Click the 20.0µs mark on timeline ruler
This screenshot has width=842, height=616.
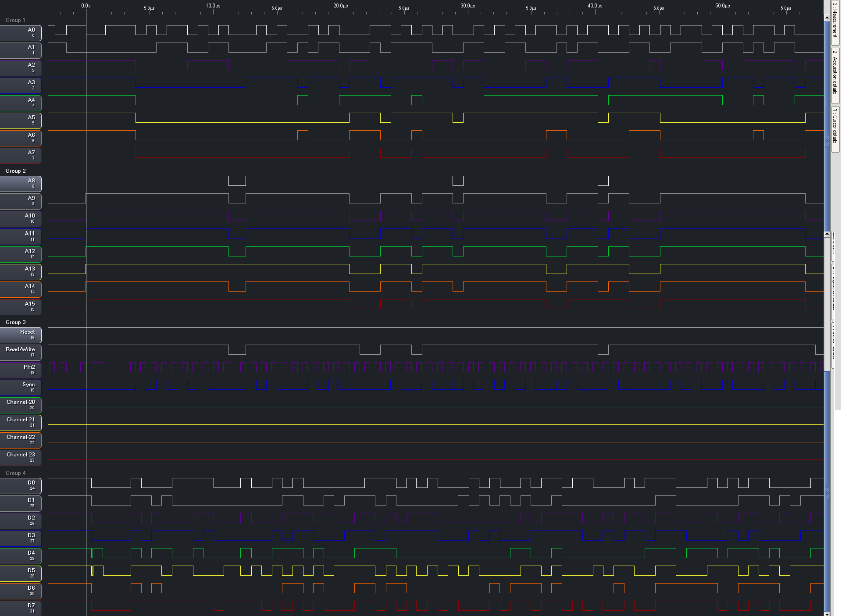tap(341, 6)
